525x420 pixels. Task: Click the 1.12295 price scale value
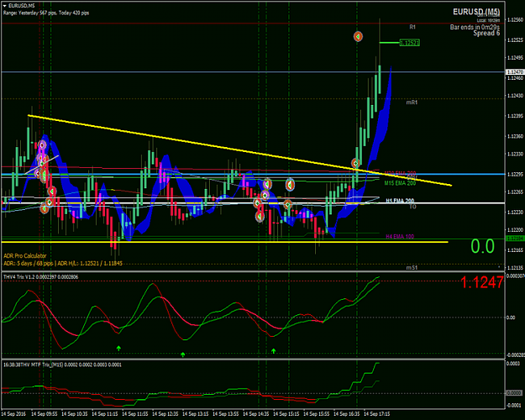point(516,174)
